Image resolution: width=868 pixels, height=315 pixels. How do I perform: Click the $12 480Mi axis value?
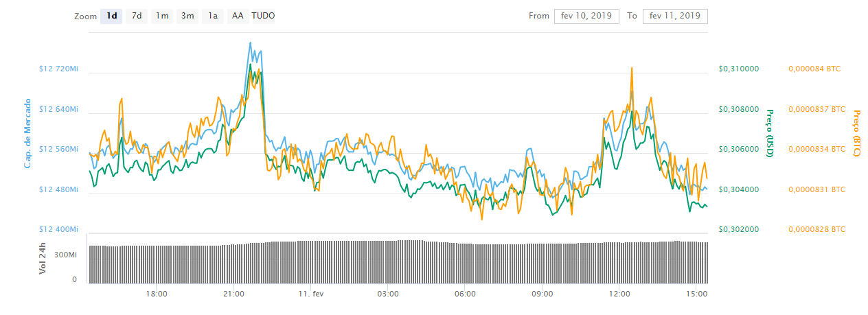coord(59,189)
